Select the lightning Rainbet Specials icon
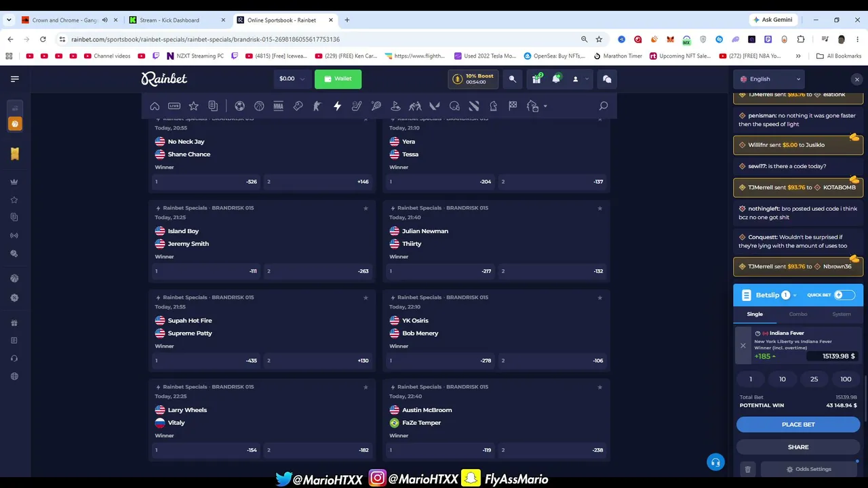This screenshot has height=488, width=868. click(x=337, y=106)
